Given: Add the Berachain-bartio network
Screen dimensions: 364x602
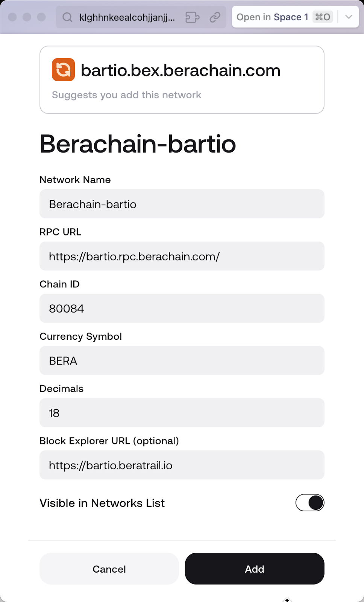Looking at the screenshot, I should coord(255,569).
